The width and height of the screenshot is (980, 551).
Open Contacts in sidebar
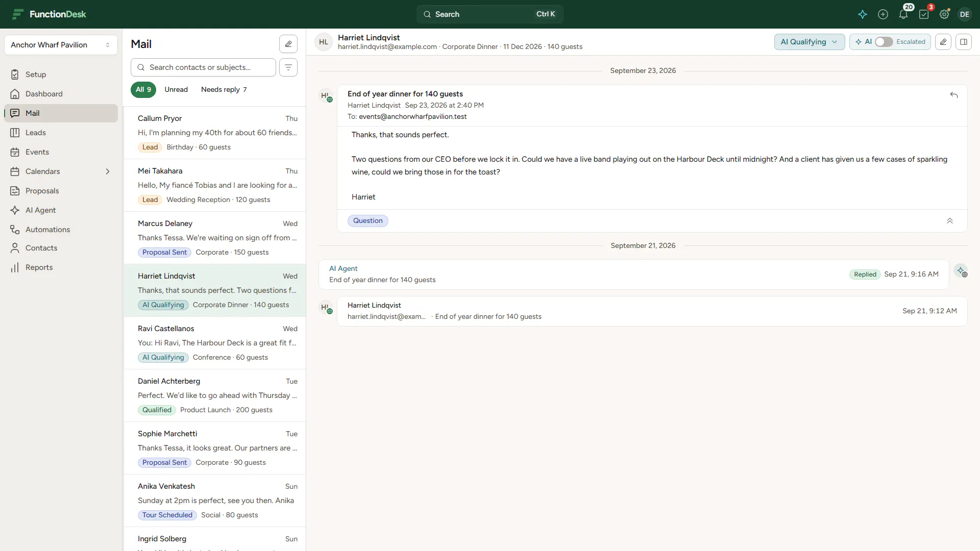pyautogui.click(x=61, y=248)
